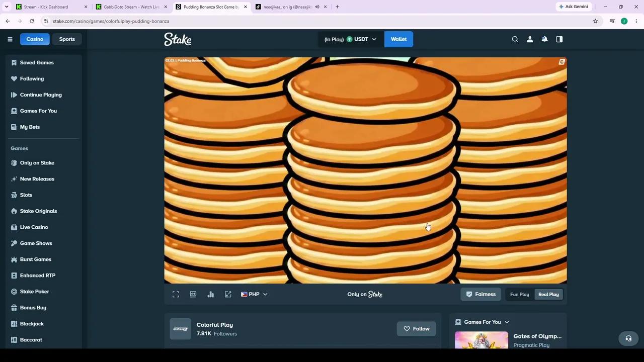Select the Sports toggle

(x=67, y=39)
